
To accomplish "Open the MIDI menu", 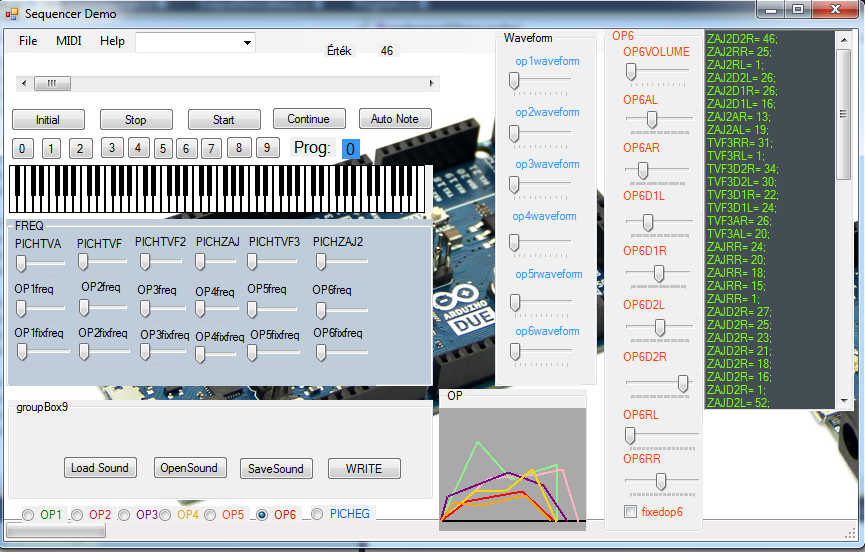I will (x=69, y=41).
